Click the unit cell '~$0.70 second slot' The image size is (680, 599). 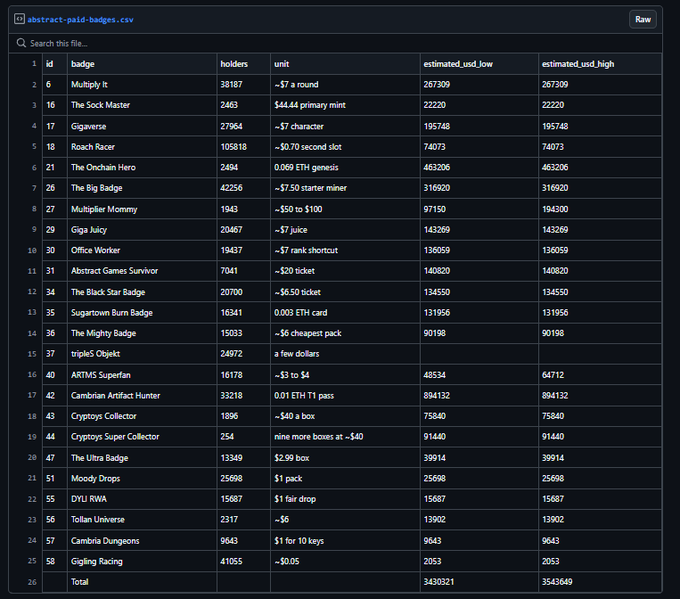point(345,147)
